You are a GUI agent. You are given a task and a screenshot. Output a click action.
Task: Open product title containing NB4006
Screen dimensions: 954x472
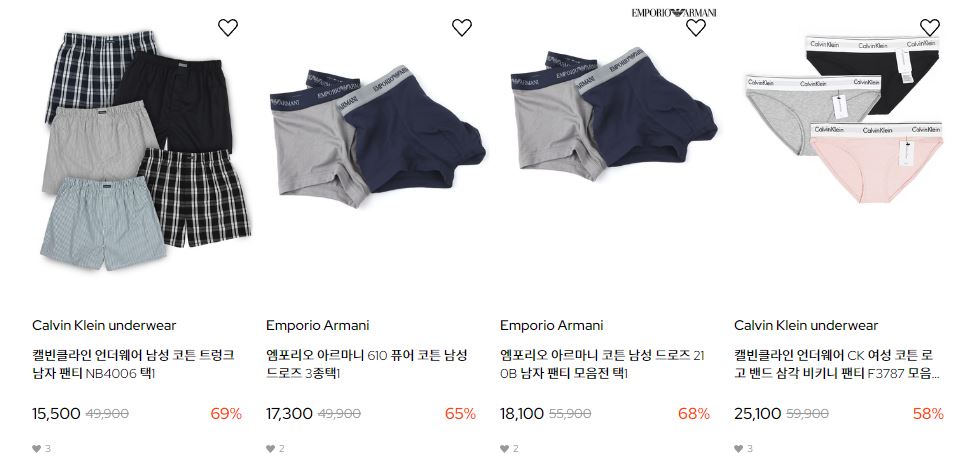pyautogui.click(x=133, y=364)
